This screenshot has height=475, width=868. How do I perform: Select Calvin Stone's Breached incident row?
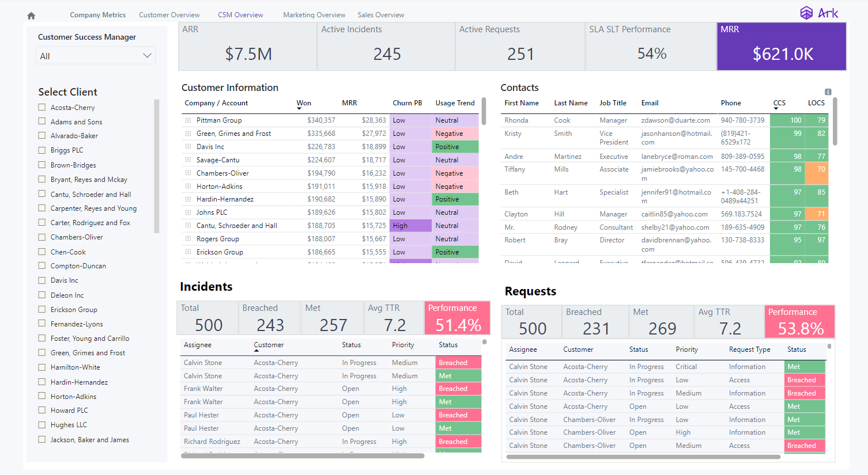(317, 362)
